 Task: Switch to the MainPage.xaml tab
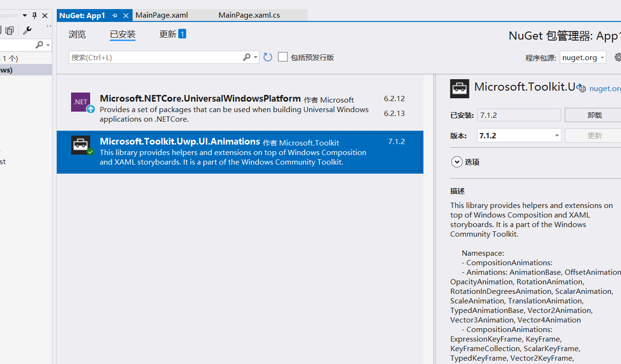tap(162, 15)
